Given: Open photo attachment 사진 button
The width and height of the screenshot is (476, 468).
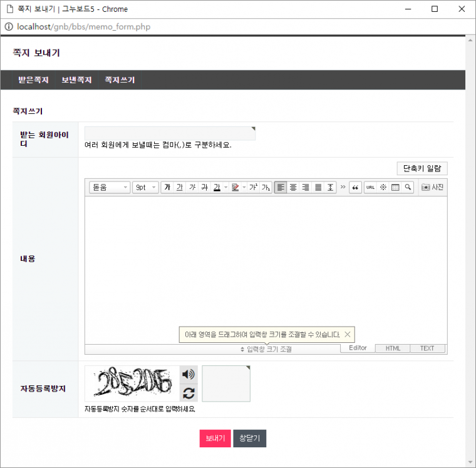Looking at the screenshot, I should (x=433, y=187).
